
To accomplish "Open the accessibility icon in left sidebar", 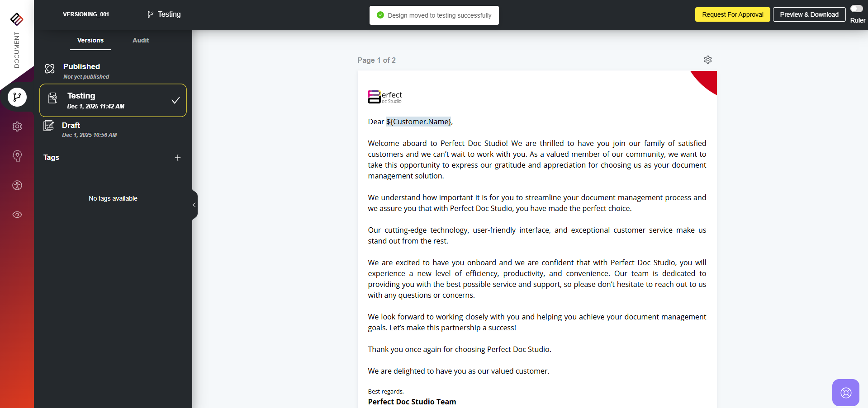I will (17, 185).
